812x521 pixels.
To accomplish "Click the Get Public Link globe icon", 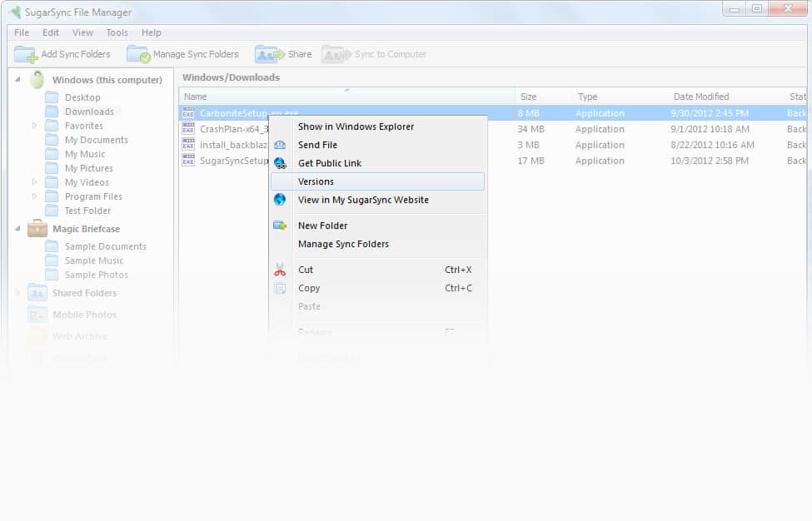I will tap(281, 163).
